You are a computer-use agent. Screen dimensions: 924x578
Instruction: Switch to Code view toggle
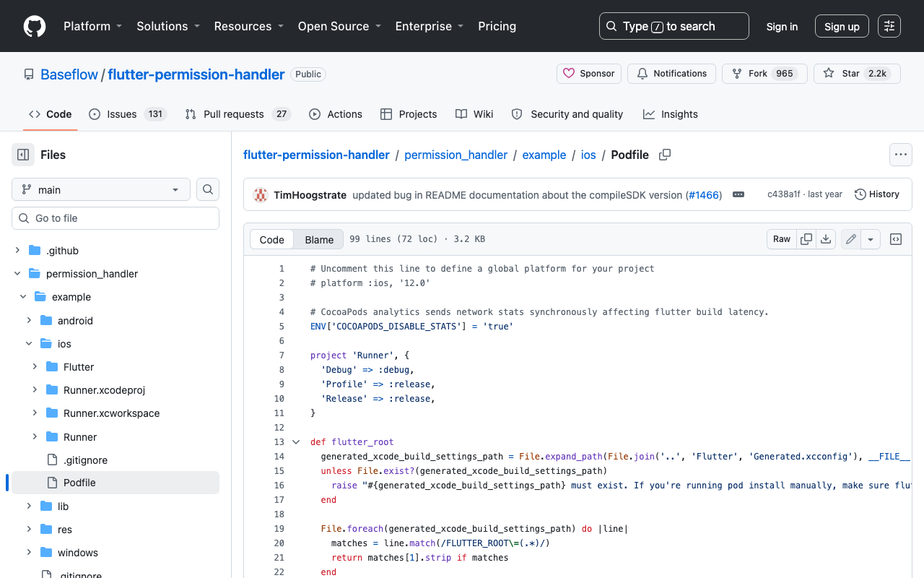[272, 239]
